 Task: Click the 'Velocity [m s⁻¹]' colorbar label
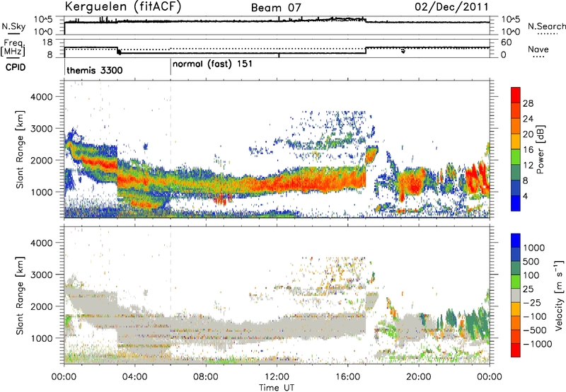coord(559,295)
